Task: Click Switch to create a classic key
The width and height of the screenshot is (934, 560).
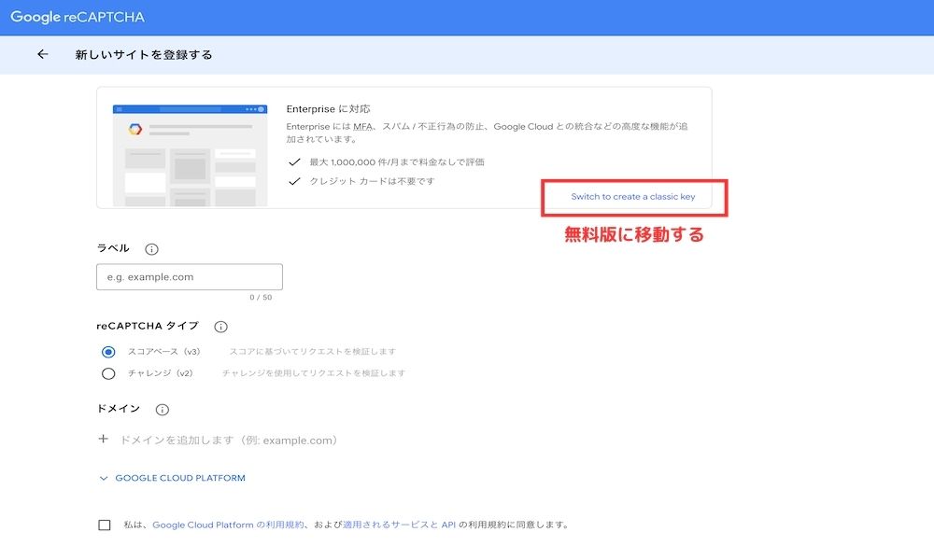Action: click(633, 196)
